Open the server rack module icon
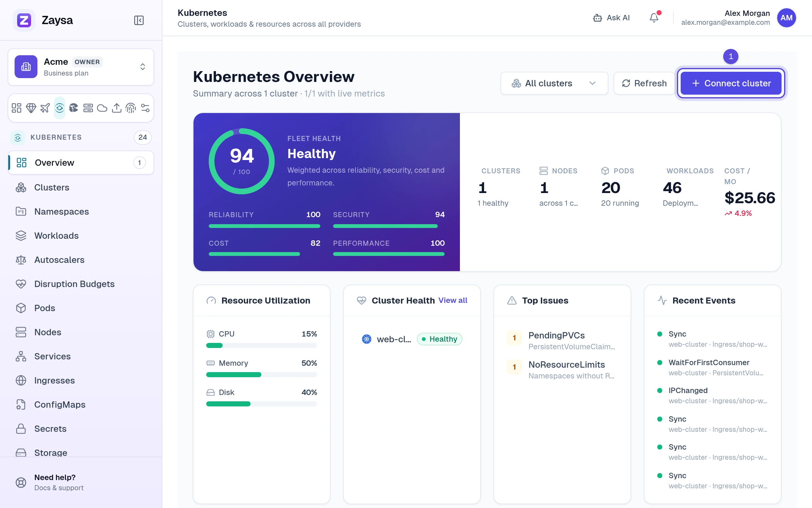Image resolution: width=812 pixels, height=508 pixels. click(x=88, y=108)
